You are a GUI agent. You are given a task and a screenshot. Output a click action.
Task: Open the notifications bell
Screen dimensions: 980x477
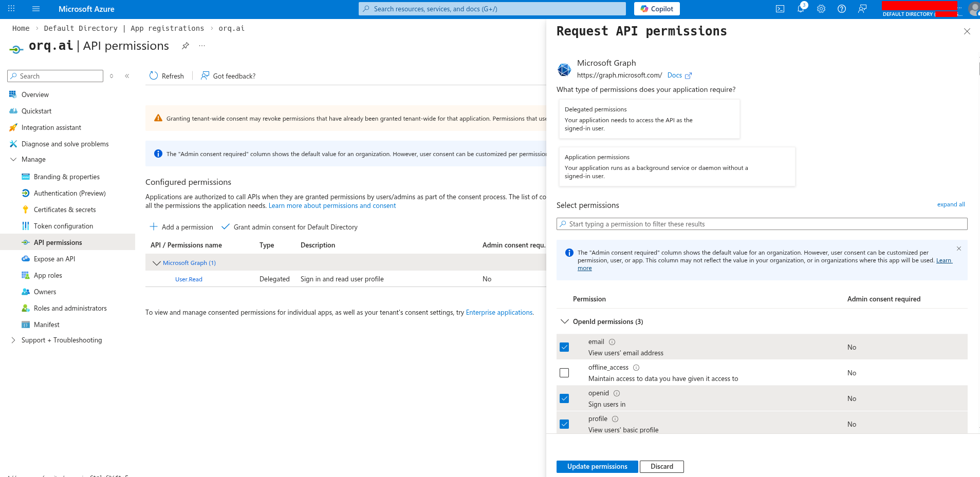[801, 9]
